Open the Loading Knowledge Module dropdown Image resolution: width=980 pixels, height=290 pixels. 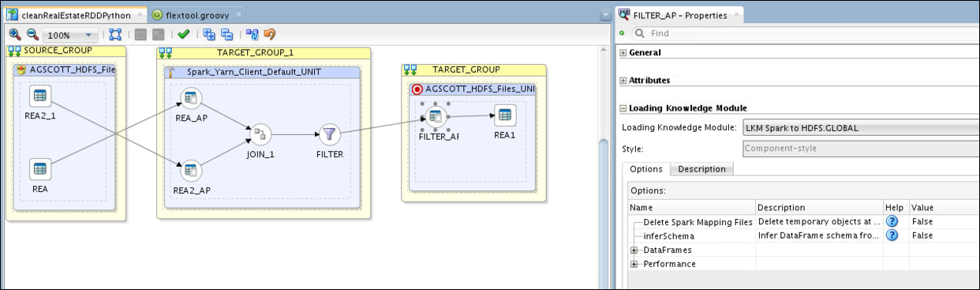[x=861, y=127]
